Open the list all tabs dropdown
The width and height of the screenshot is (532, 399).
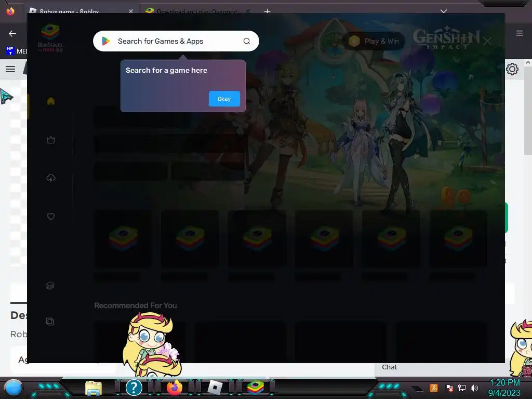(444, 11)
